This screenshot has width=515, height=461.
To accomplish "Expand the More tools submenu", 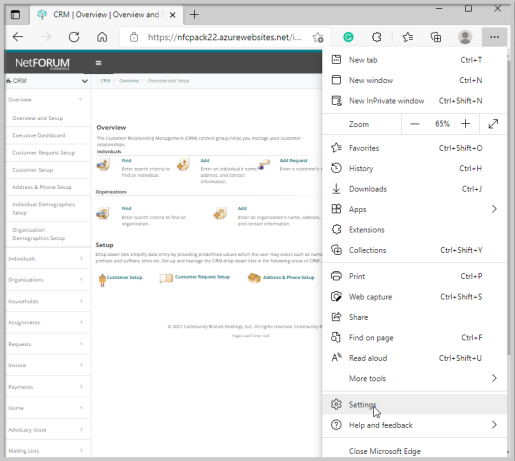I will (414, 378).
